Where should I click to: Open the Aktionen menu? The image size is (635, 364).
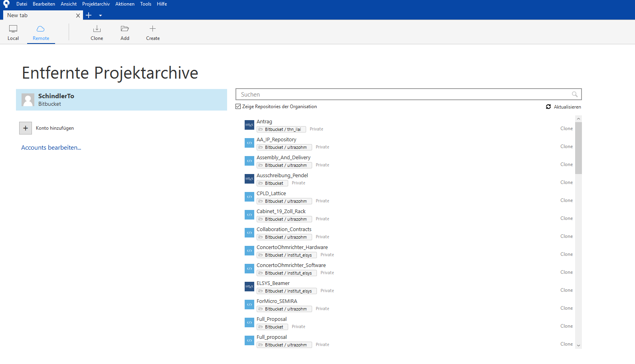pos(125,4)
